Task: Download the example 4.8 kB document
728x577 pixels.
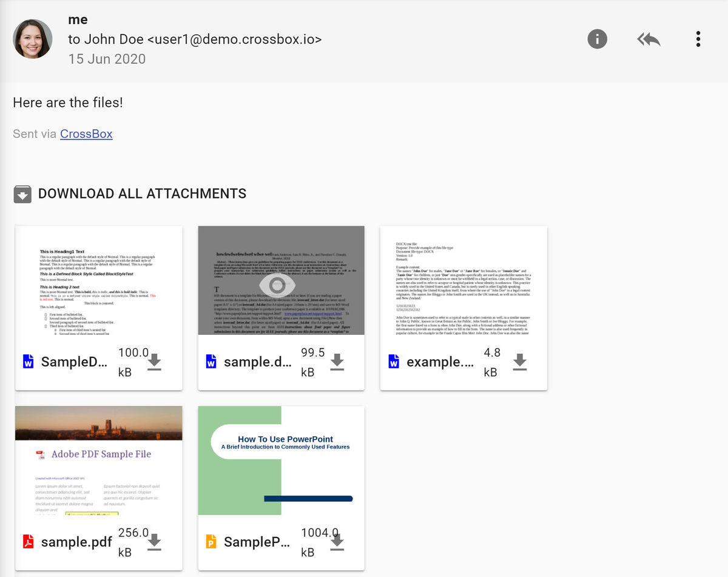Action: pos(520,362)
